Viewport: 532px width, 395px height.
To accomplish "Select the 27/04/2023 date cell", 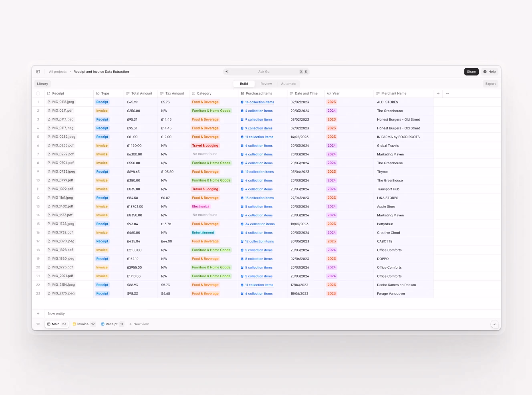I will pos(306,198).
